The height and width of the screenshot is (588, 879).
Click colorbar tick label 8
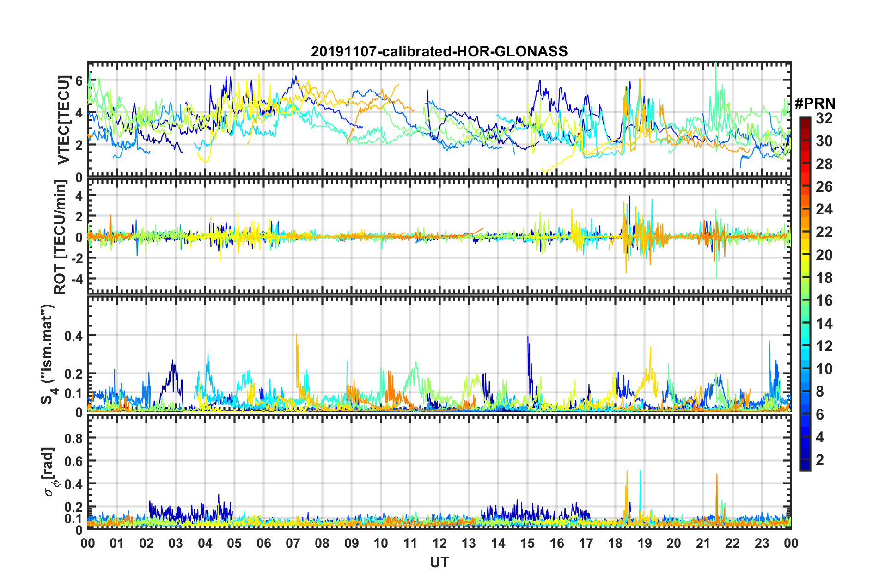pyautogui.click(x=820, y=392)
